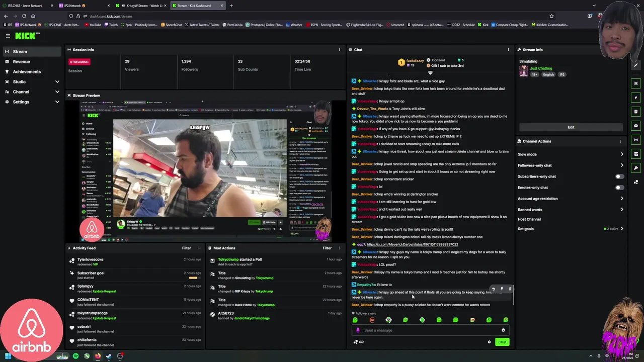644x362 pixels.
Task: Toggle the stream preview broadcast sidebar icon
Action: pos(636,140)
